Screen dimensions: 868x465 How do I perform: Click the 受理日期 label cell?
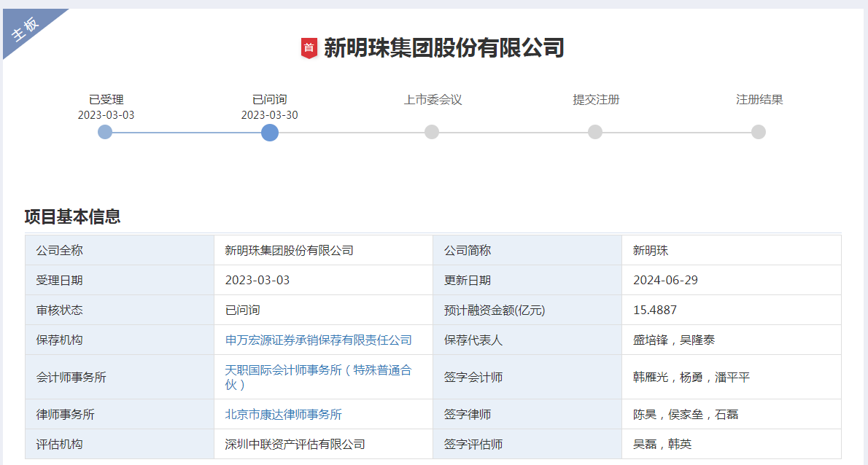tap(120, 281)
